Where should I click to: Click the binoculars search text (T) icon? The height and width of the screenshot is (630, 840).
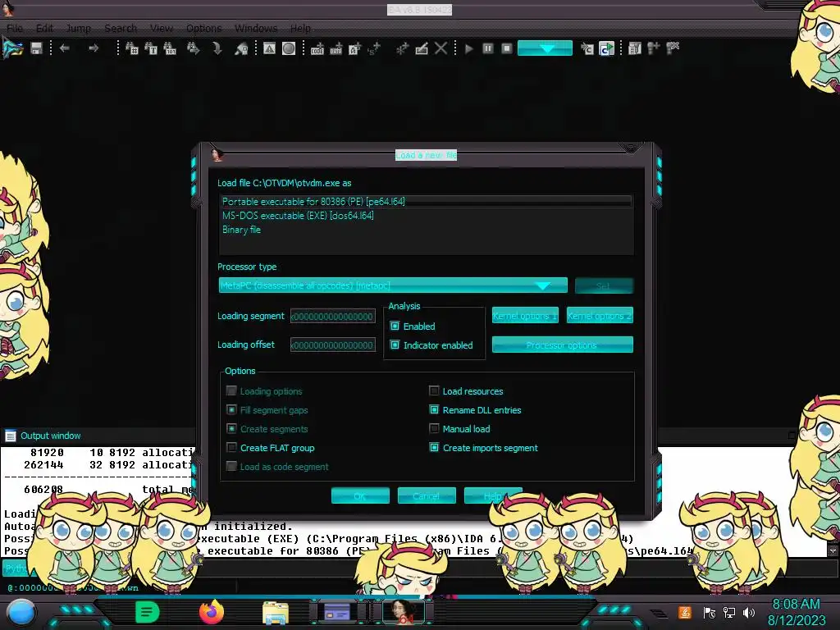pos(151,48)
